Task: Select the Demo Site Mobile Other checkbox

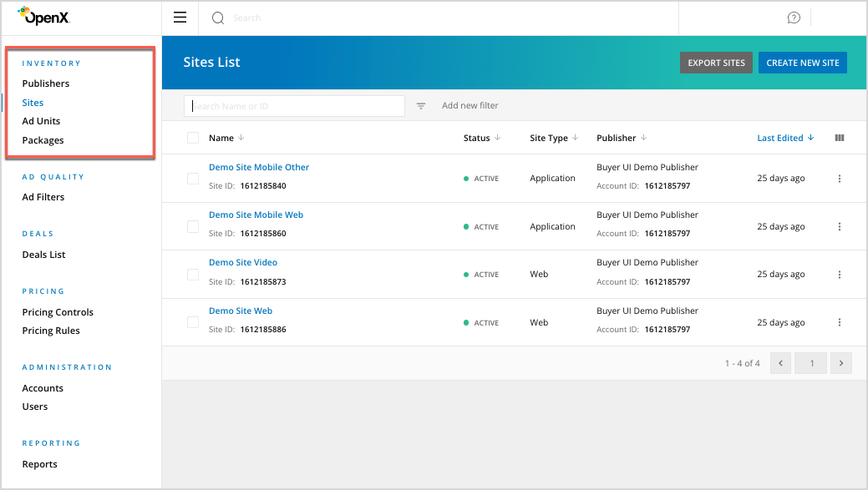Action: (193, 179)
